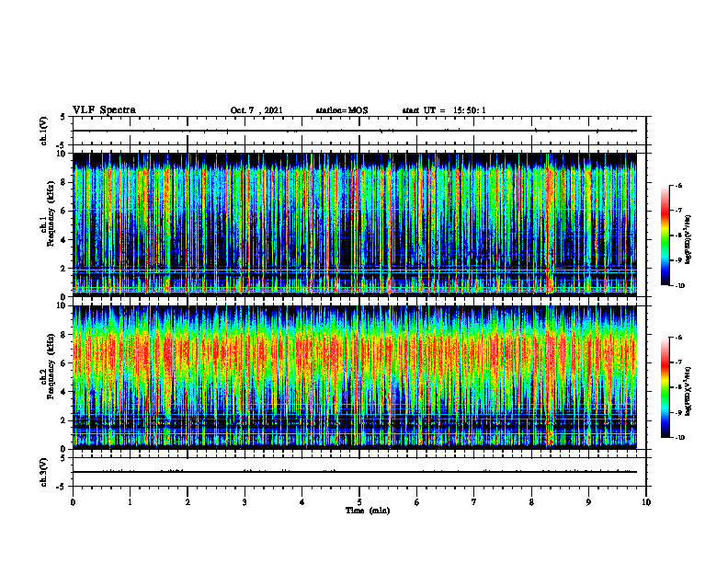The image size is (728, 563).
Task: Click the "6" kHz tick on ch.1 axis
Action: point(64,211)
